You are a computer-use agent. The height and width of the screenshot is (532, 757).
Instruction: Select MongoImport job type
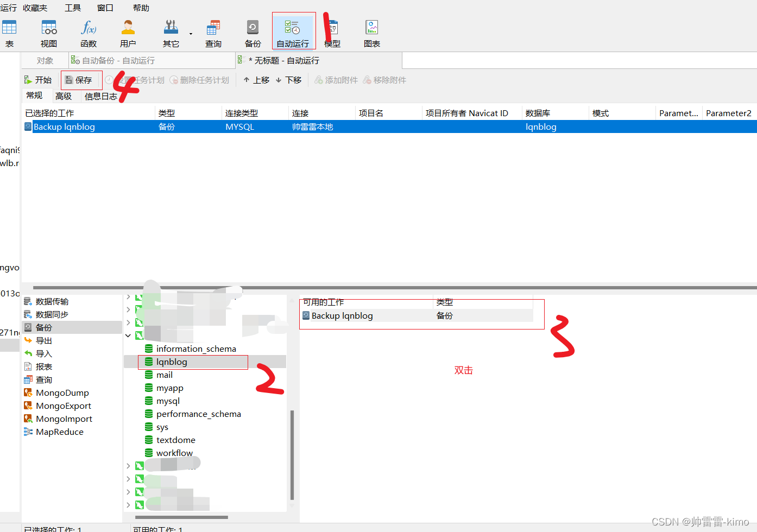click(72, 419)
